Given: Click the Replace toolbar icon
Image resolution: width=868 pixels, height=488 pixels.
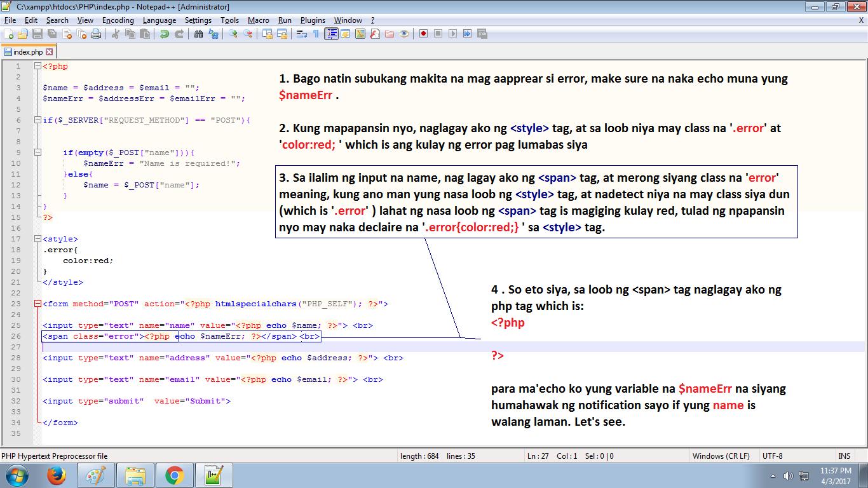Looking at the screenshot, I should point(212,33).
